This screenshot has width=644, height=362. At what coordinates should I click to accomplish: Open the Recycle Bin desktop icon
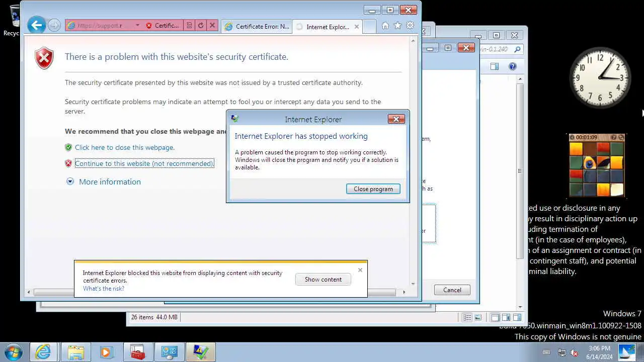(11, 20)
